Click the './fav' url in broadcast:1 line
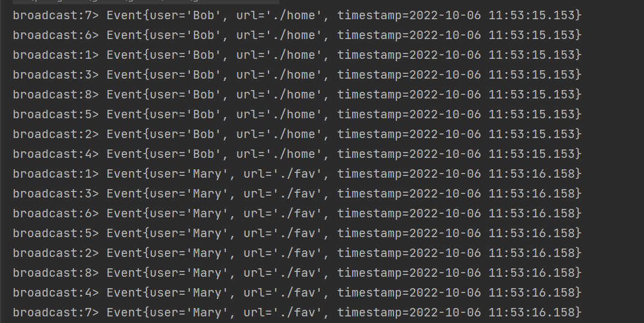Viewport: 644px width, 323px height. pos(294,174)
